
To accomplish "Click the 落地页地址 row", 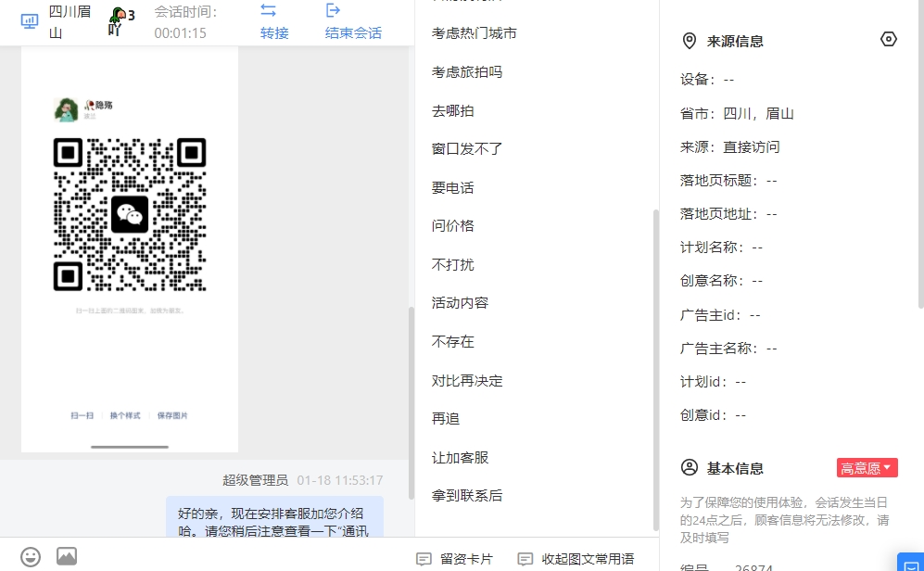I will pos(728,214).
